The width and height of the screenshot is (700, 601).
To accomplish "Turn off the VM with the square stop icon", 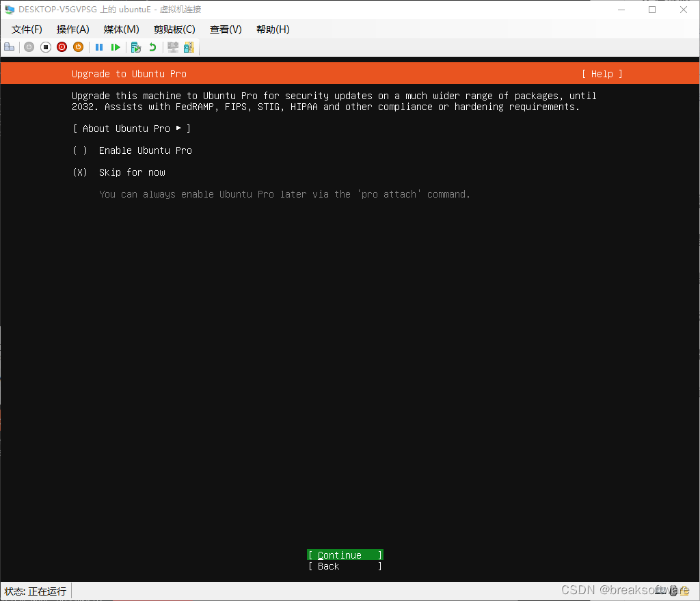I will pos(46,47).
